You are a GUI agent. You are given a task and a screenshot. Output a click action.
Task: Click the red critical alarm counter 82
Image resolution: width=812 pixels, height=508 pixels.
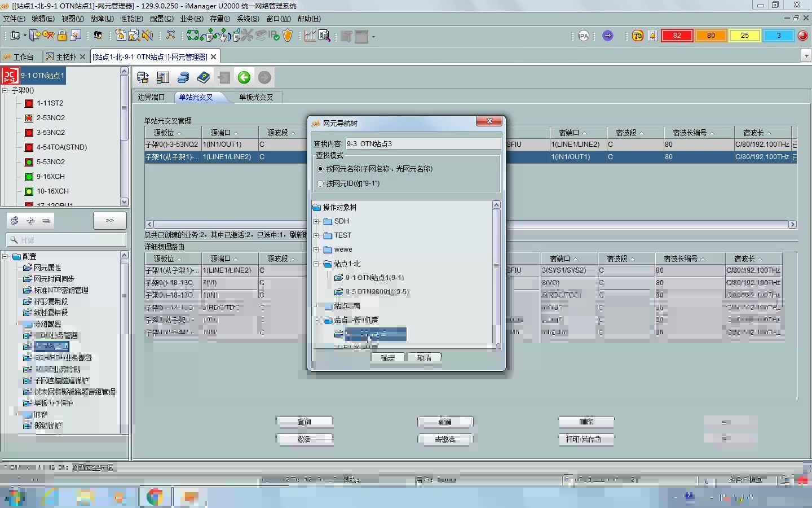pos(677,36)
